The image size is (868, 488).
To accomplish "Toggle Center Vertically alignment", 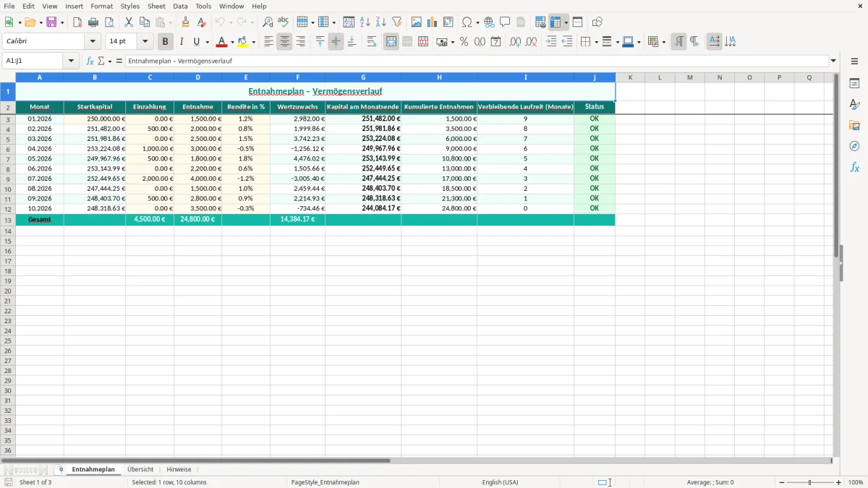I will [336, 42].
